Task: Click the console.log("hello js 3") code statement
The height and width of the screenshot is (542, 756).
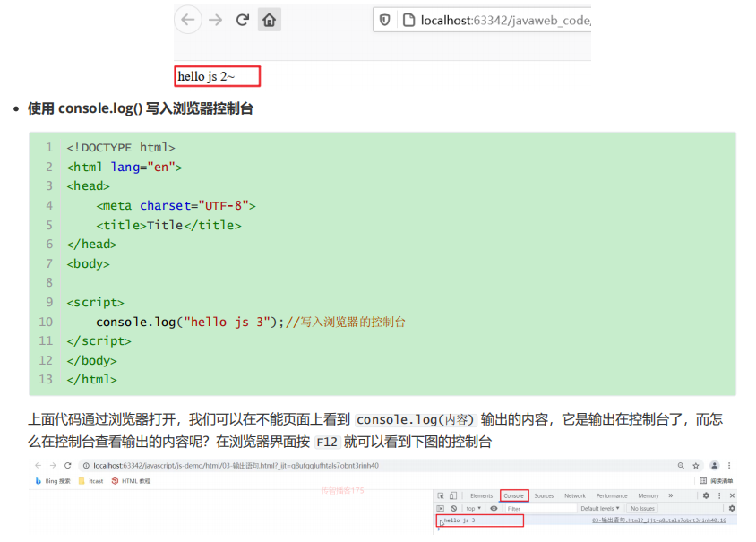Action: (x=190, y=322)
